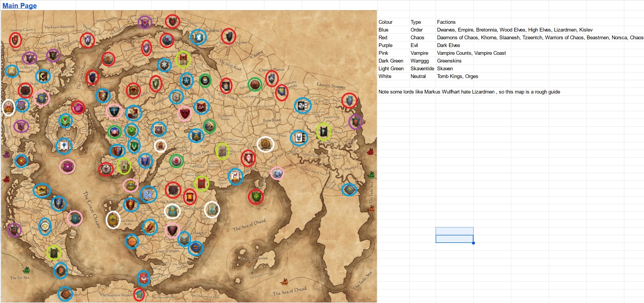Click blue-circled orange crown icon
Image resolution: width=644 pixels, height=303 pixels.
pyautogui.click(x=132, y=242)
